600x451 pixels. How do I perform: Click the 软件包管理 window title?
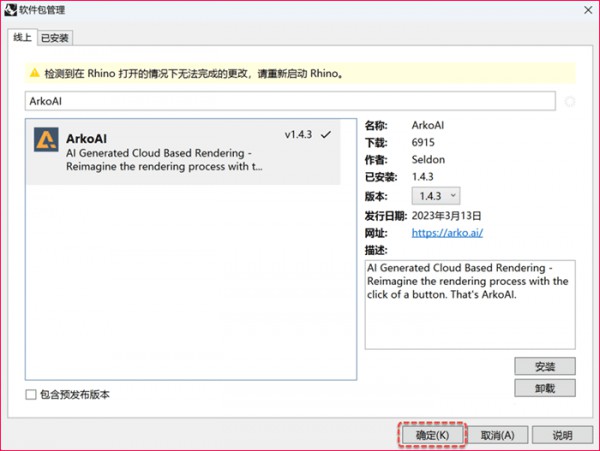point(42,10)
